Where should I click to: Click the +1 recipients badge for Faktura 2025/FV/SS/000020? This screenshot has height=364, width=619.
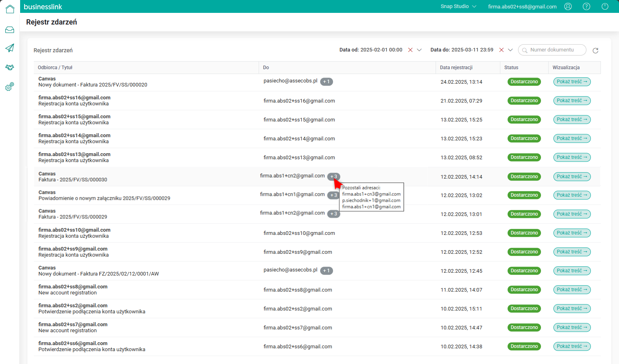327,82
